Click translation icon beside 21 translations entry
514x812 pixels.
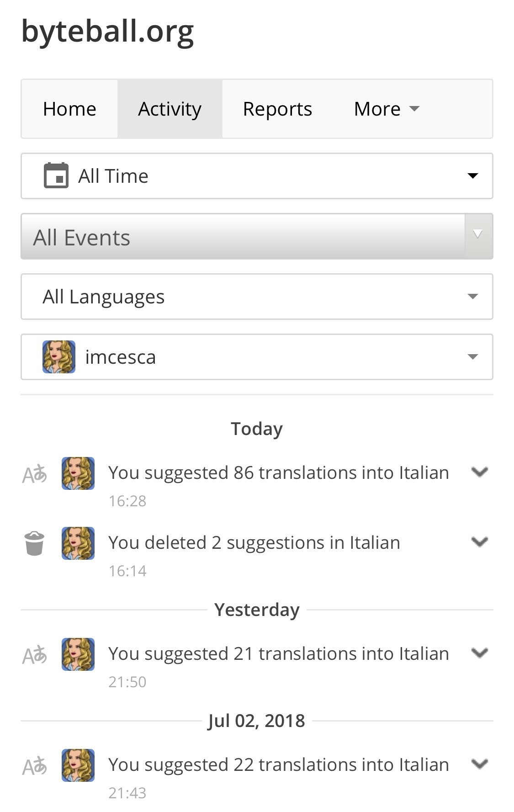click(x=35, y=655)
